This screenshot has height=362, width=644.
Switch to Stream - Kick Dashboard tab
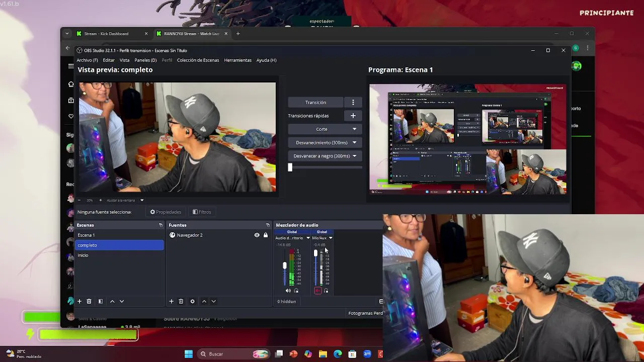113,34
